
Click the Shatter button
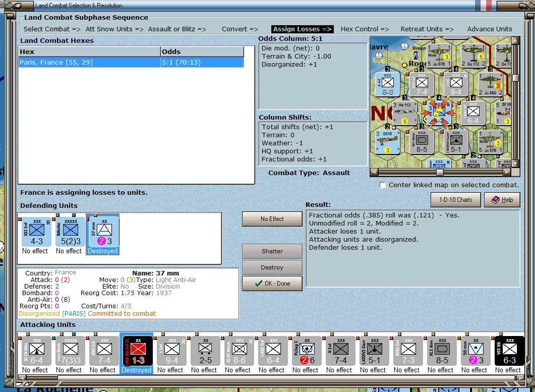pos(272,251)
